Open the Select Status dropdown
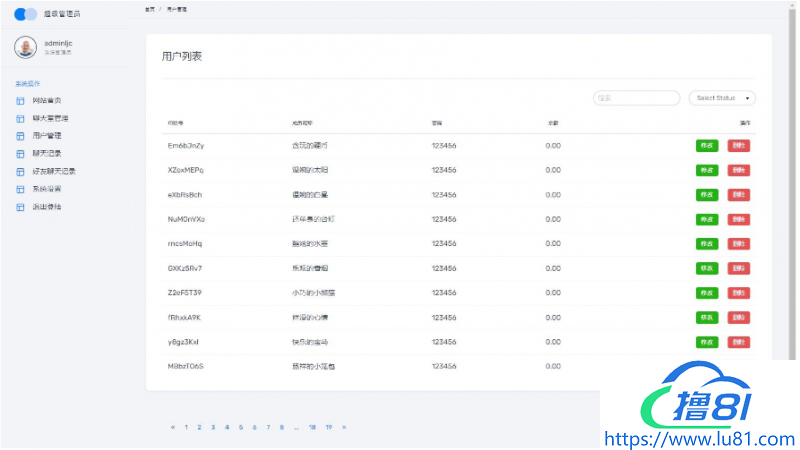 [x=721, y=98]
